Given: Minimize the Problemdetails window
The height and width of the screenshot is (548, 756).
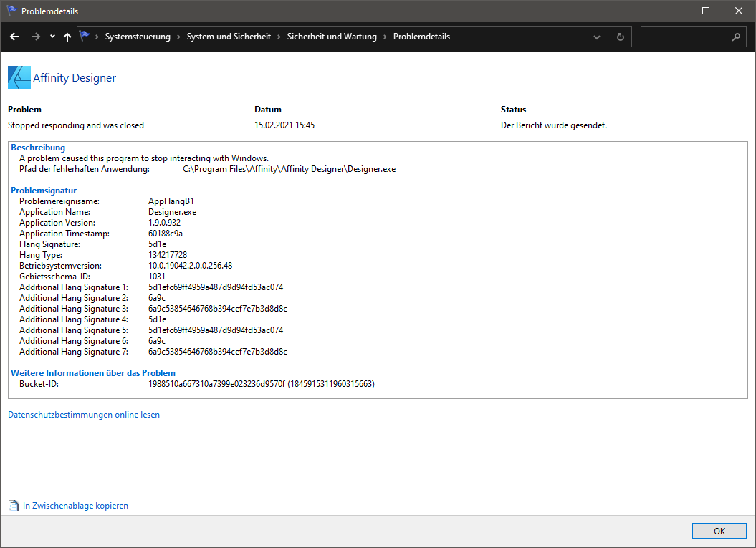Looking at the screenshot, I should point(674,11).
